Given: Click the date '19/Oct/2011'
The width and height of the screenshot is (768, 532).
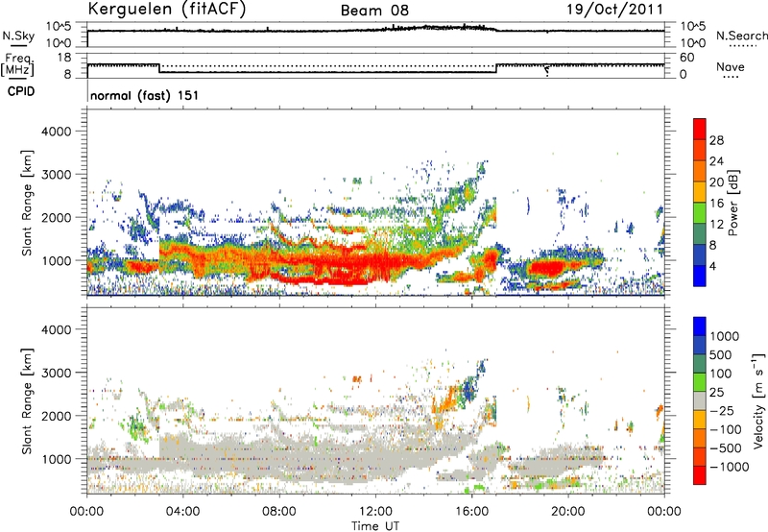Looking at the screenshot, I should tap(615, 10).
